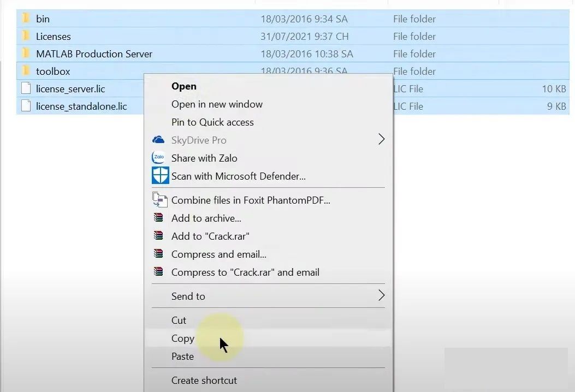Viewport: 575px width, 392px height.
Task: Click the File folder type of bin
Action: point(414,19)
